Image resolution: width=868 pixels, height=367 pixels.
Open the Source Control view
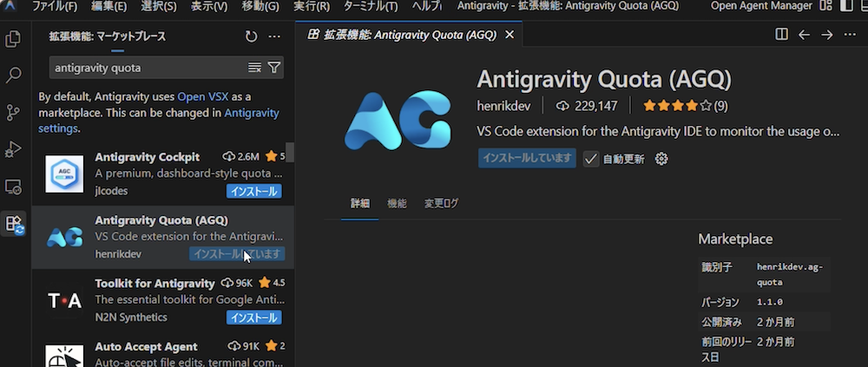click(x=14, y=113)
